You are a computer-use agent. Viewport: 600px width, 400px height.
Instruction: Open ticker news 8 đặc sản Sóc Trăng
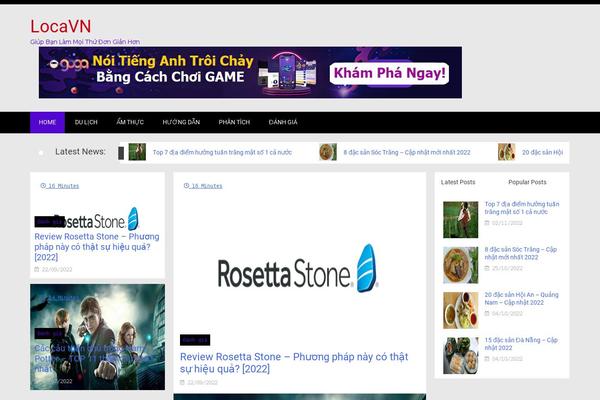coord(407,152)
